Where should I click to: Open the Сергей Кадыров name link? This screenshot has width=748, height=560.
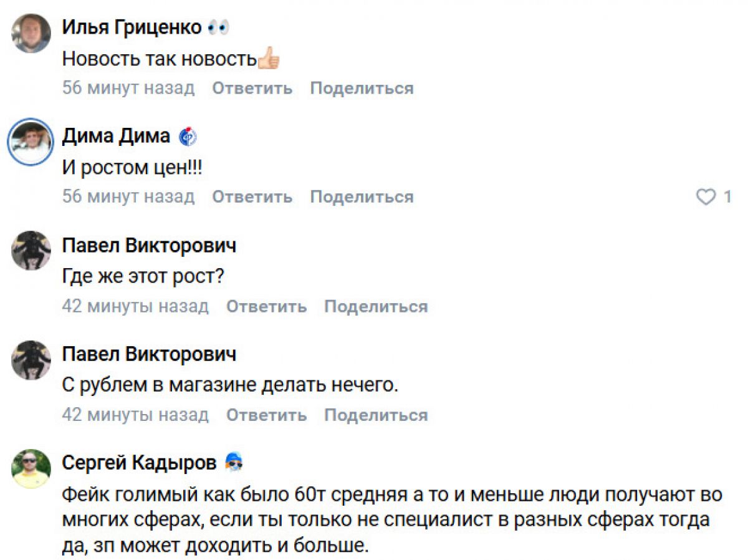(140, 463)
